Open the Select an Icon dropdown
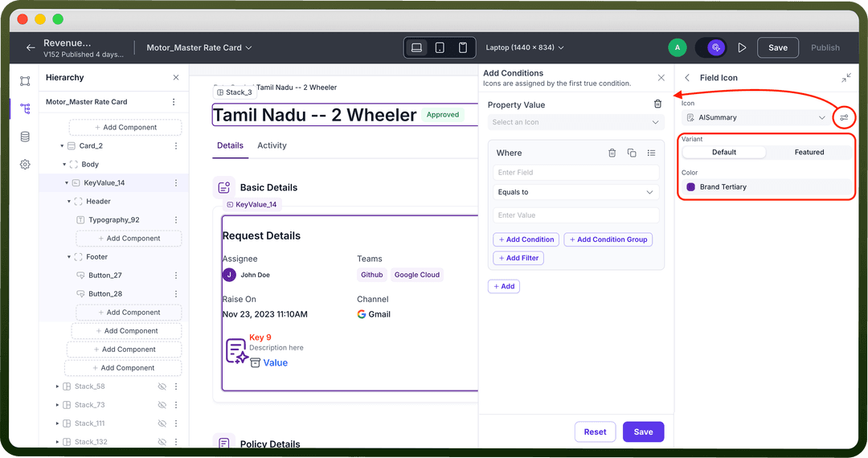The height and width of the screenshot is (458, 868). point(575,122)
